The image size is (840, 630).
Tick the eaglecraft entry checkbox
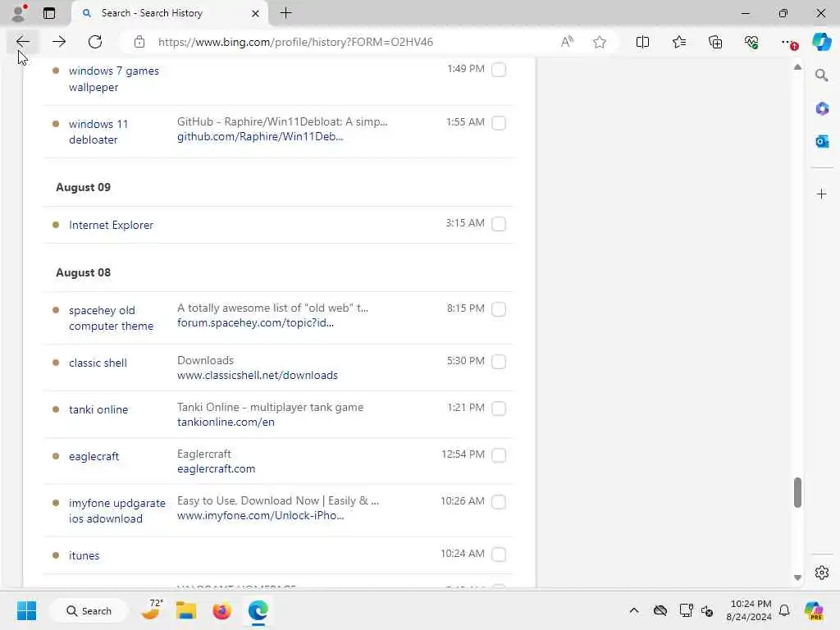pos(499,455)
